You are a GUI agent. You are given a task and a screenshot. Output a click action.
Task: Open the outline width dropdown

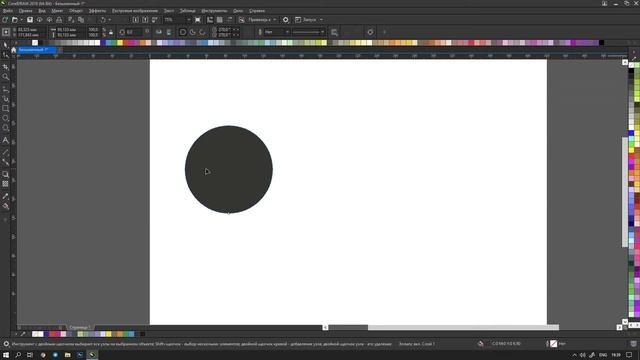pyautogui.click(x=287, y=32)
